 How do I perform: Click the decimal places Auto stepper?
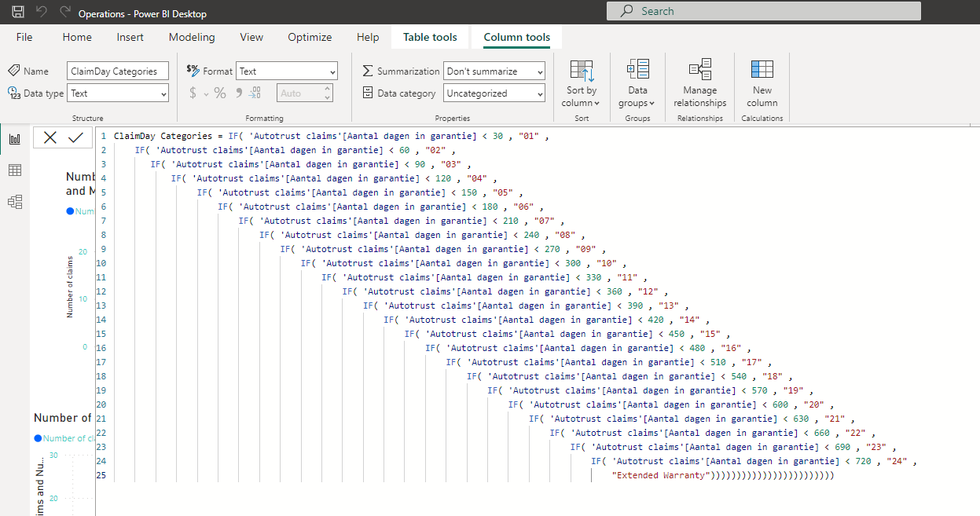pyautogui.click(x=305, y=93)
